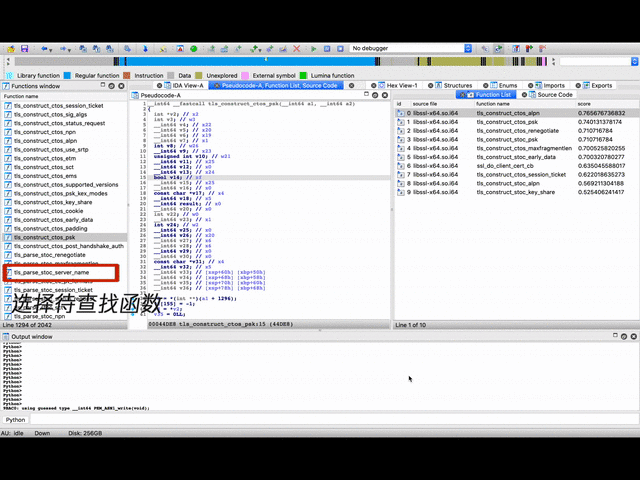Start process with the green play icon
The width and height of the screenshot is (640, 480).
pyautogui.click(x=314, y=48)
